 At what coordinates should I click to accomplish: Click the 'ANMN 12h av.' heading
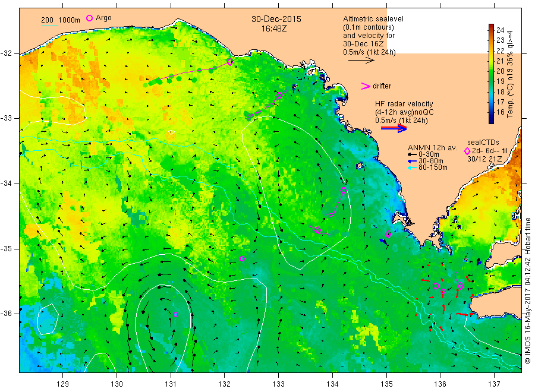click(433, 148)
